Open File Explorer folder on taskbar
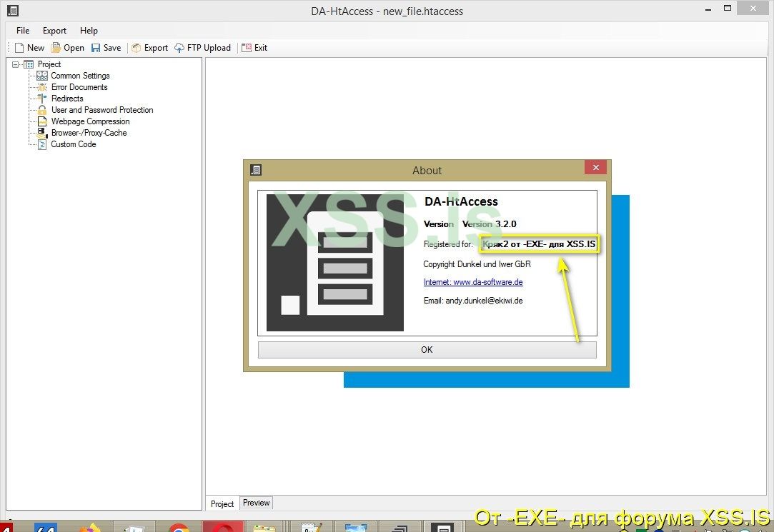Image resolution: width=774 pixels, height=532 pixels. [x=264, y=526]
